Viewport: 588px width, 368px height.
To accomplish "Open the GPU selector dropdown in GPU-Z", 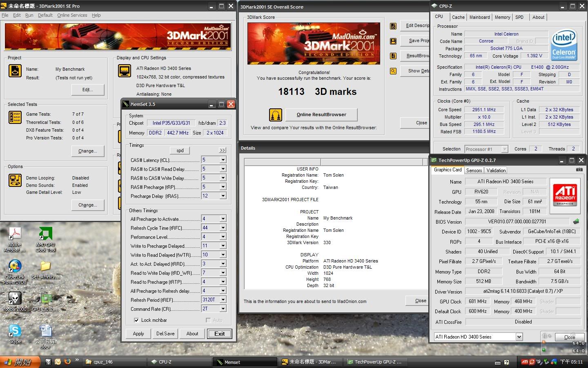I will pyautogui.click(x=519, y=337).
